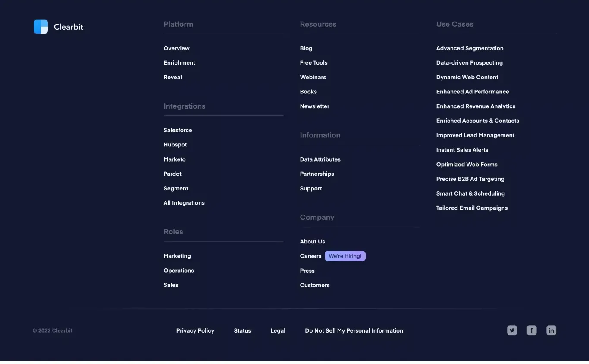This screenshot has height=364, width=589.
Task: Open Enhanced Revenue Analytics link
Action: point(476,106)
